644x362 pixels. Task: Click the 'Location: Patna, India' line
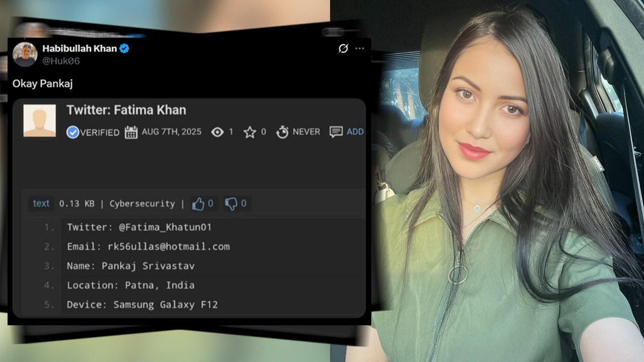coord(130,285)
